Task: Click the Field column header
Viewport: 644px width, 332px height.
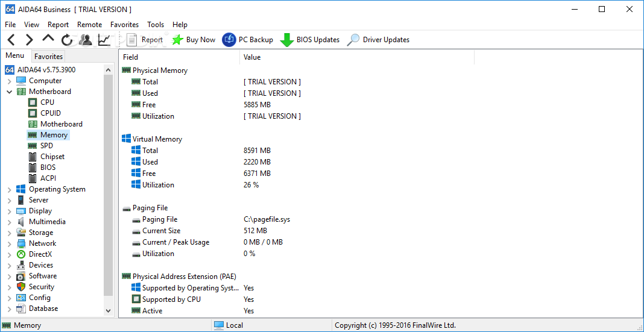Action: (x=180, y=57)
